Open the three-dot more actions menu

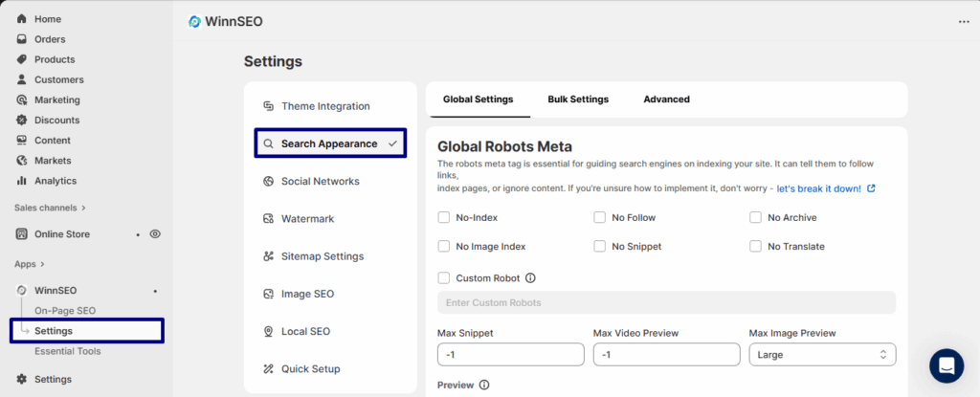pos(963,22)
